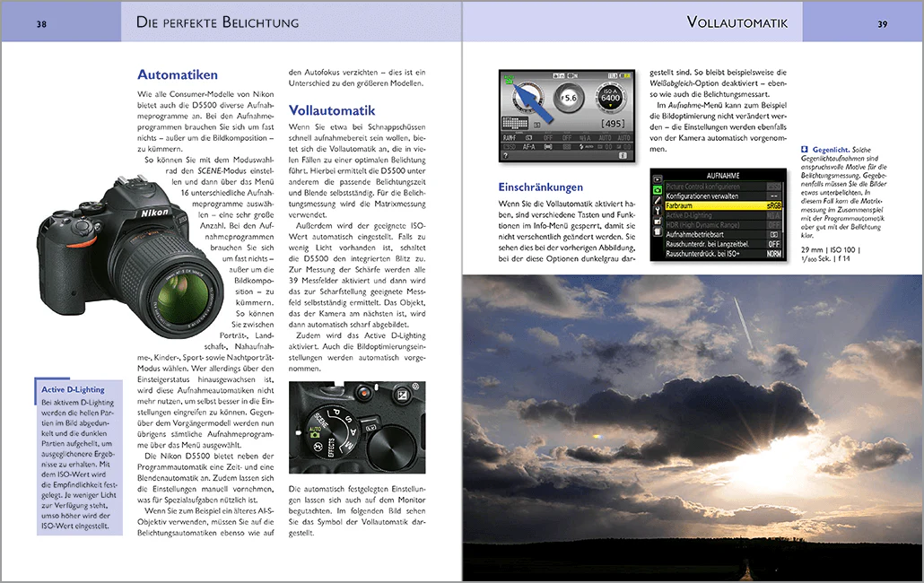Viewport: 924px width, 583px height.
Task: Click the green Auto mode icon on info display
Action: [507, 82]
